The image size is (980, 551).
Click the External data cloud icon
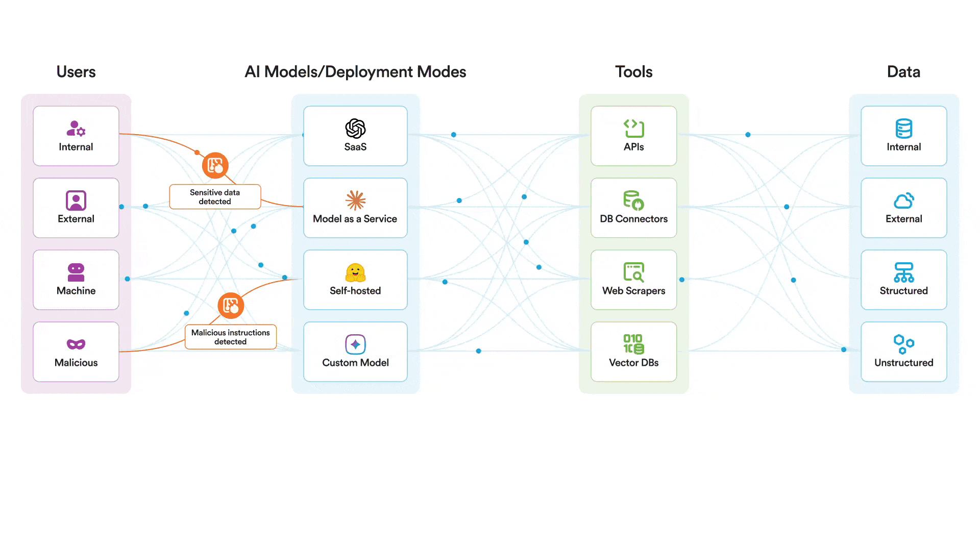click(x=903, y=201)
